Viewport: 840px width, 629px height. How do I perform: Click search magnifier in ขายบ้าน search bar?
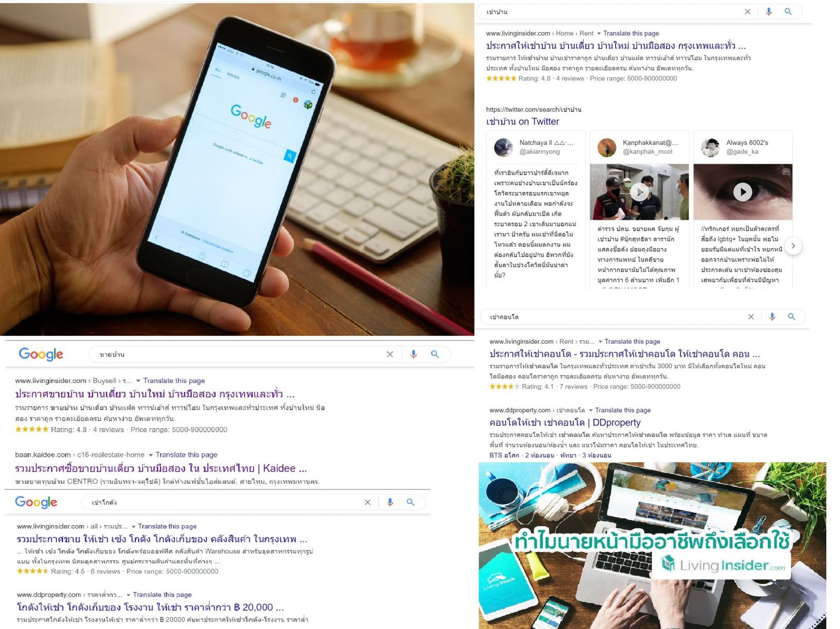435,354
